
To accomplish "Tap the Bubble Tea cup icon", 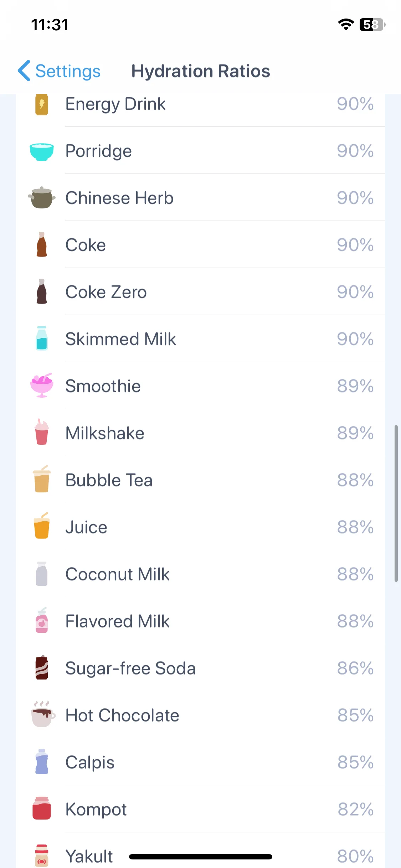I will click(x=42, y=479).
